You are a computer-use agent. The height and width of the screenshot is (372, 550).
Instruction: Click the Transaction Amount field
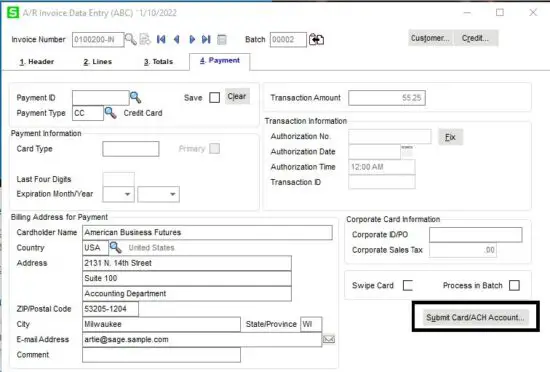[387, 98]
